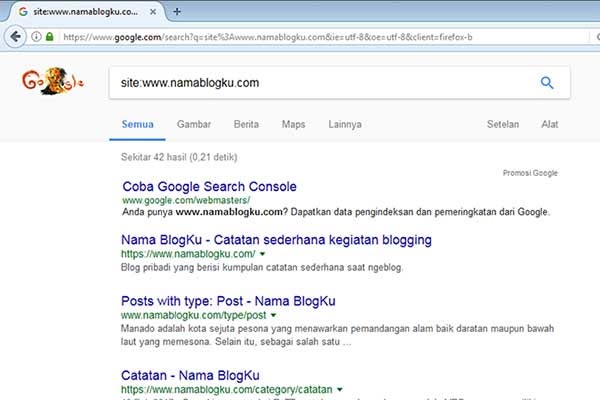
Task: Switch to the Gambar tab
Action: coord(194,124)
